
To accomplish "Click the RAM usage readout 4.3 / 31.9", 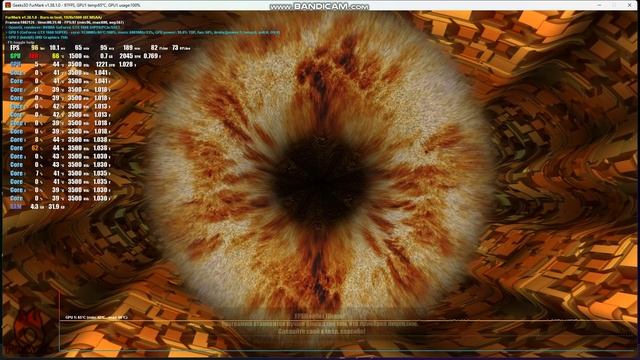I will click(x=38, y=207).
